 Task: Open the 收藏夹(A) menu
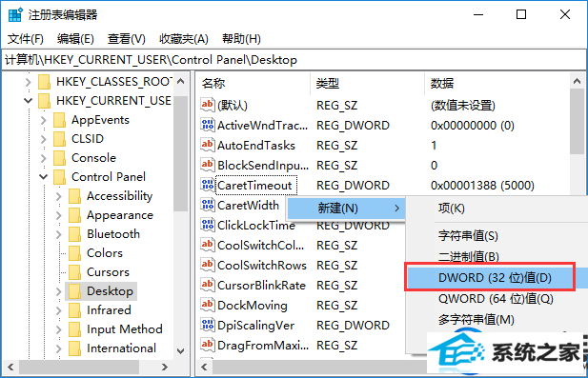[183, 39]
